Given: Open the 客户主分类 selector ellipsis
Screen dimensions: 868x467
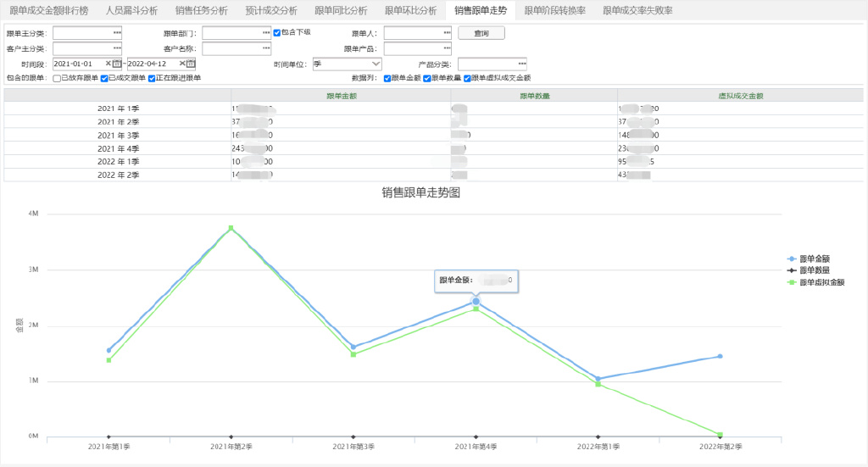Looking at the screenshot, I should [x=117, y=48].
